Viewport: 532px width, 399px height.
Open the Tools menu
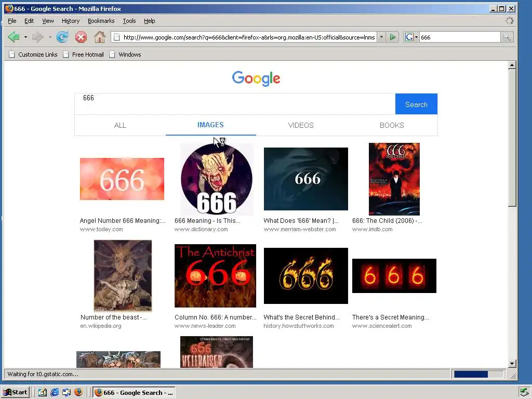pos(129,21)
